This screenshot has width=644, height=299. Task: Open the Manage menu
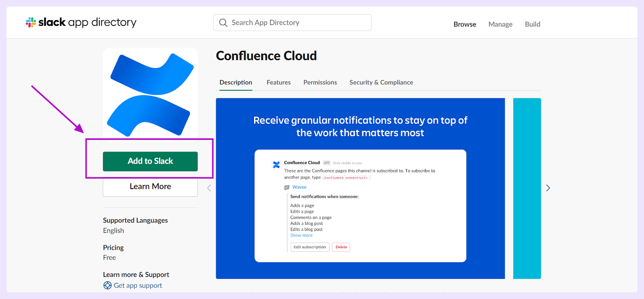coord(500,24)
